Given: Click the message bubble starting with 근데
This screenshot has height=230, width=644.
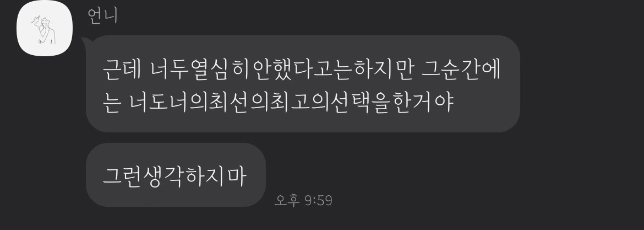Looking at the screenshot, I should click(303, 84).
